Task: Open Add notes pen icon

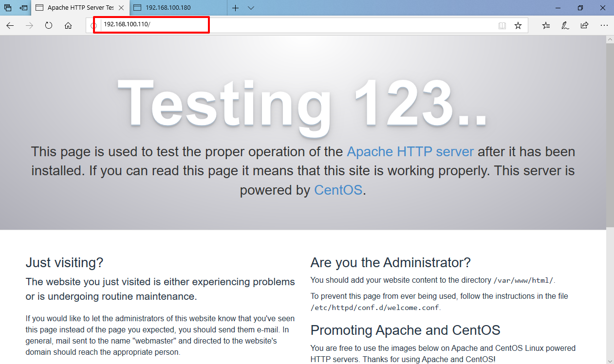Action: click(565, 25)
